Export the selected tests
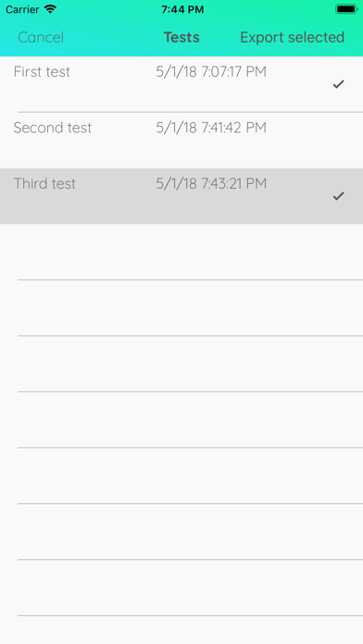 click(x=293, y=37)
